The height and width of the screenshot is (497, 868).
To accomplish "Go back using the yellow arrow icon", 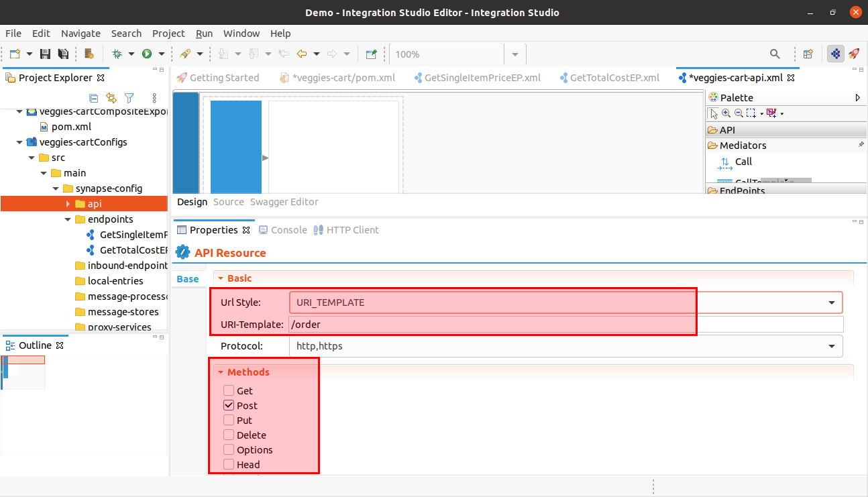I will (x=302, y=54).
